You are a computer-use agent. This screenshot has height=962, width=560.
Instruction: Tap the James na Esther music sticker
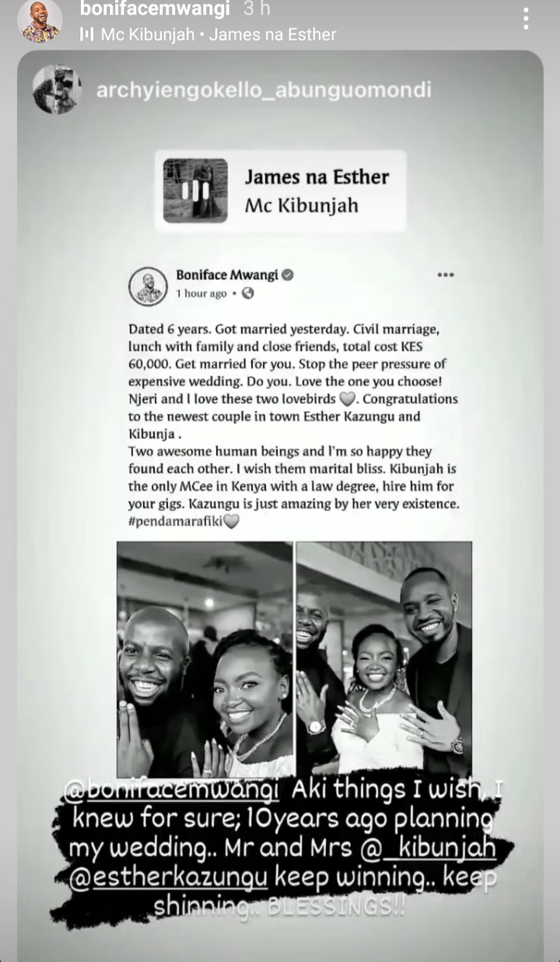click(x=280, y=191)
